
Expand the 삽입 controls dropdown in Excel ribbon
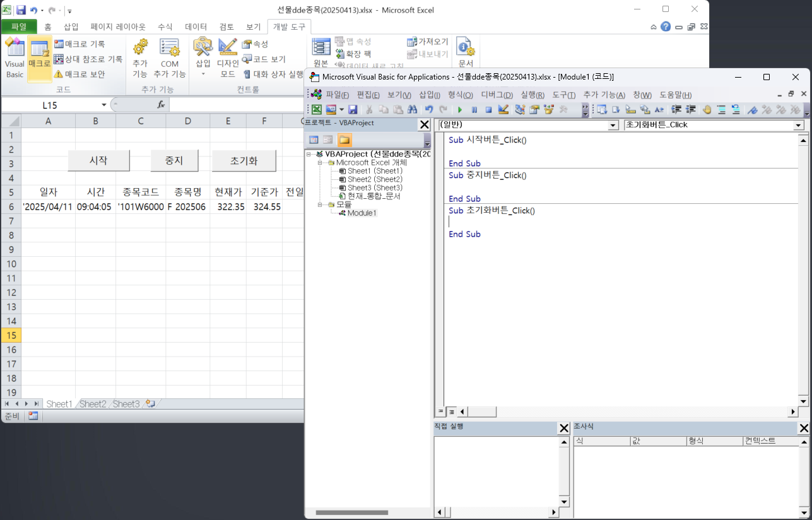pos(203,74)
